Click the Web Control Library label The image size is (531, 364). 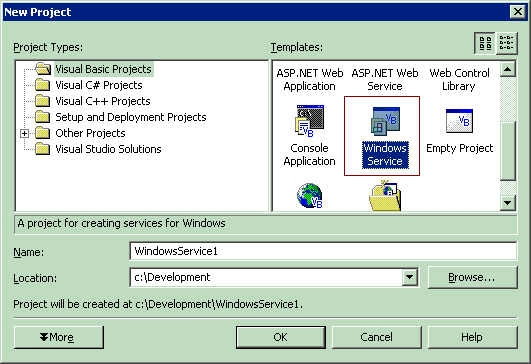point(459,80)
